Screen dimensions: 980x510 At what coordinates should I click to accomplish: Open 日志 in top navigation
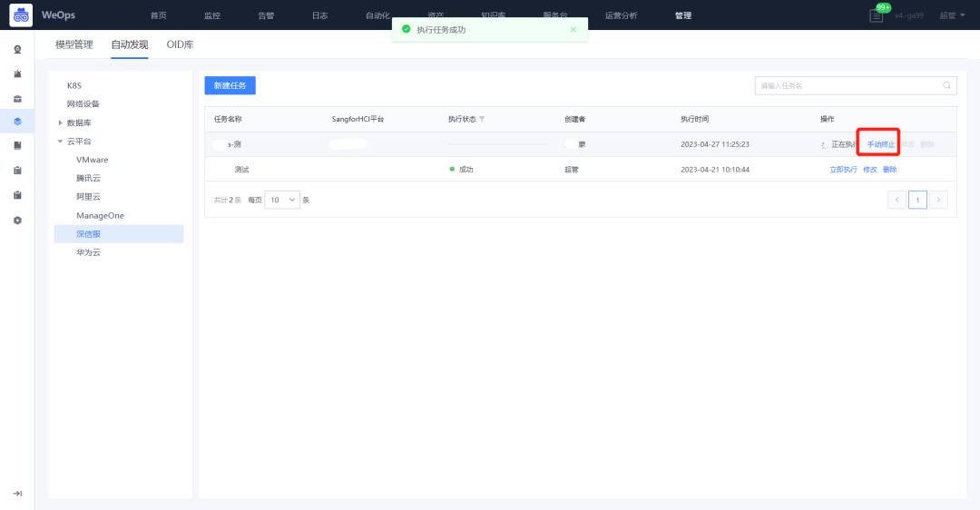pos(320,15)
